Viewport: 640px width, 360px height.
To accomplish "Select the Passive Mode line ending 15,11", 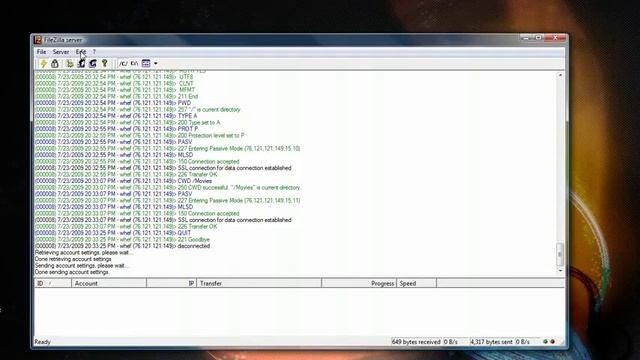I will 167,200.
